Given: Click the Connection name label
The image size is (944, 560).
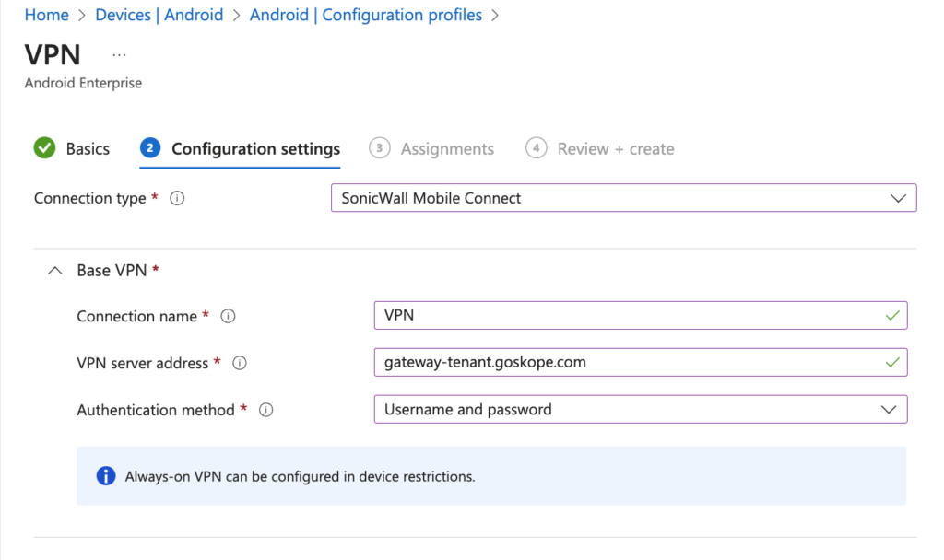Looking at the screenshot, I should pyautogui.click(x=136, y=317).
